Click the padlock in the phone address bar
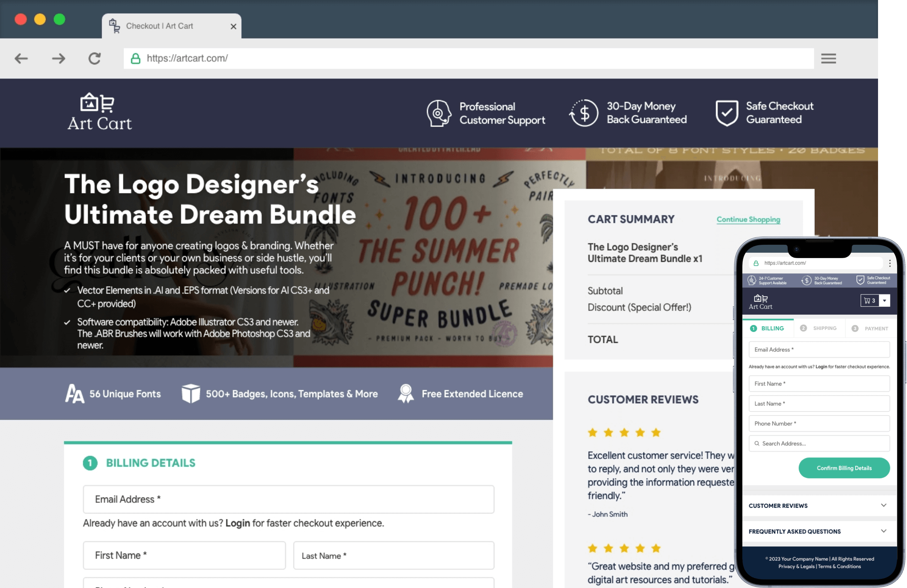907x588 pixels. [756, 263]
